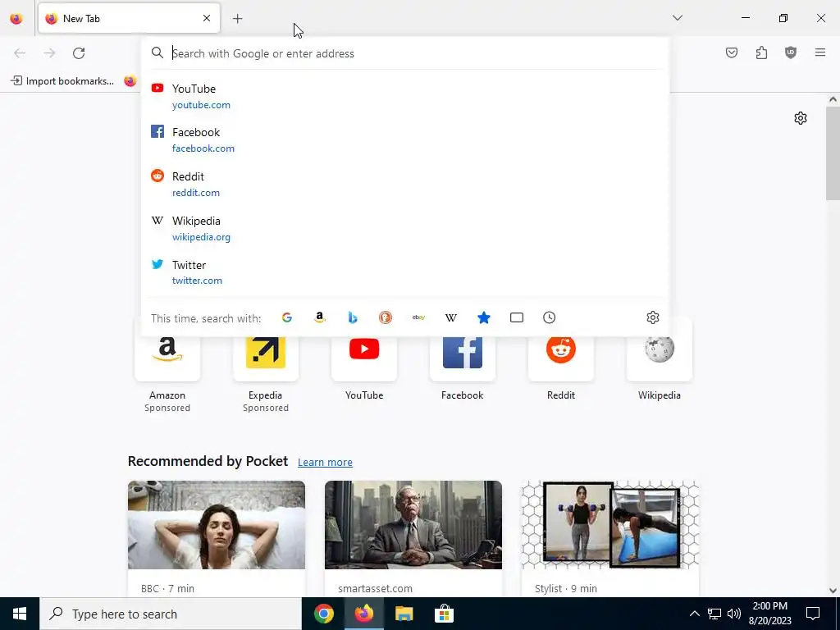Image resolution: width=840 pixels, height=630 pixels.
Task: Click the Firefox bookmark icon in bookmarks toolbar
Action: [x=130, y=81]
